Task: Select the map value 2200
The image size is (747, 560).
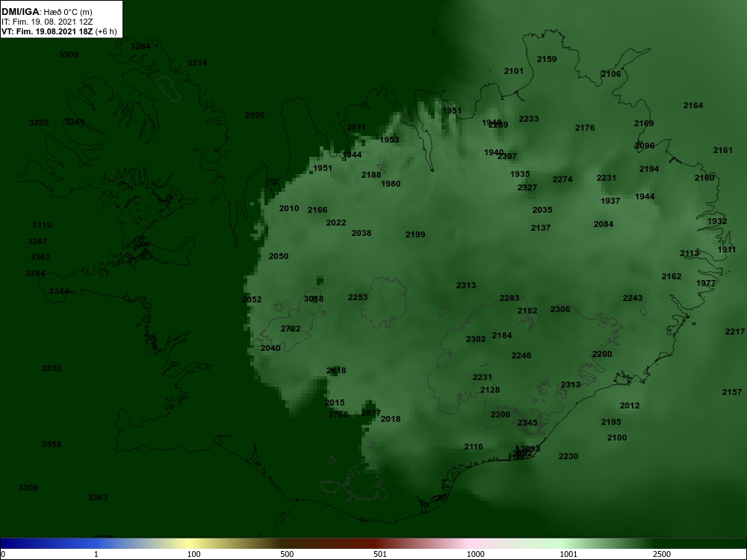Action: tap(602, 354)
